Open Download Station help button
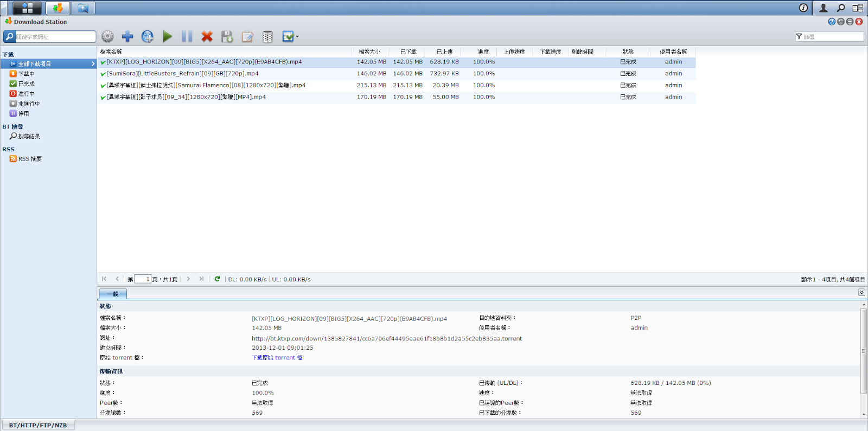This screenshot has width=868, height=431. pos(832,22)
